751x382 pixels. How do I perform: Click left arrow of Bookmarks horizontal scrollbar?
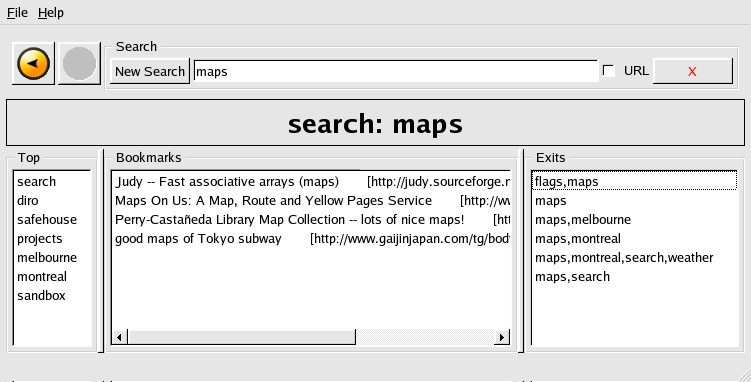pos(120,337)
